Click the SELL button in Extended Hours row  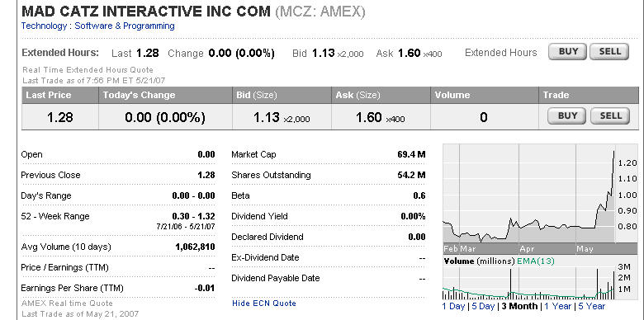point(609,52)
